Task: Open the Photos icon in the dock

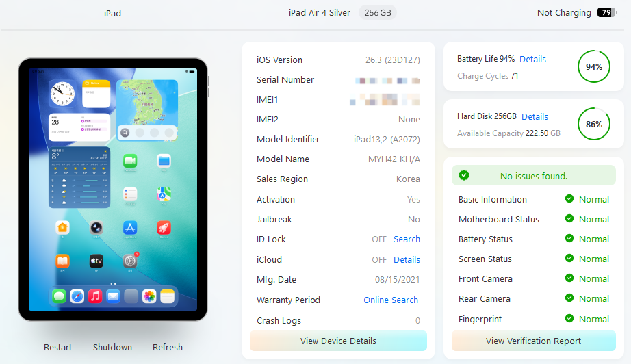Action: click(x=149, y=296)
